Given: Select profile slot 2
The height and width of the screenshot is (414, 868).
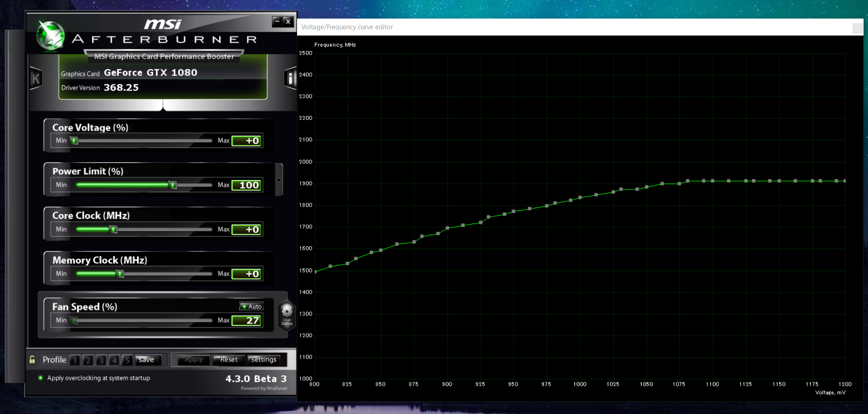Looking at the screenshot, I should point(88,360).
